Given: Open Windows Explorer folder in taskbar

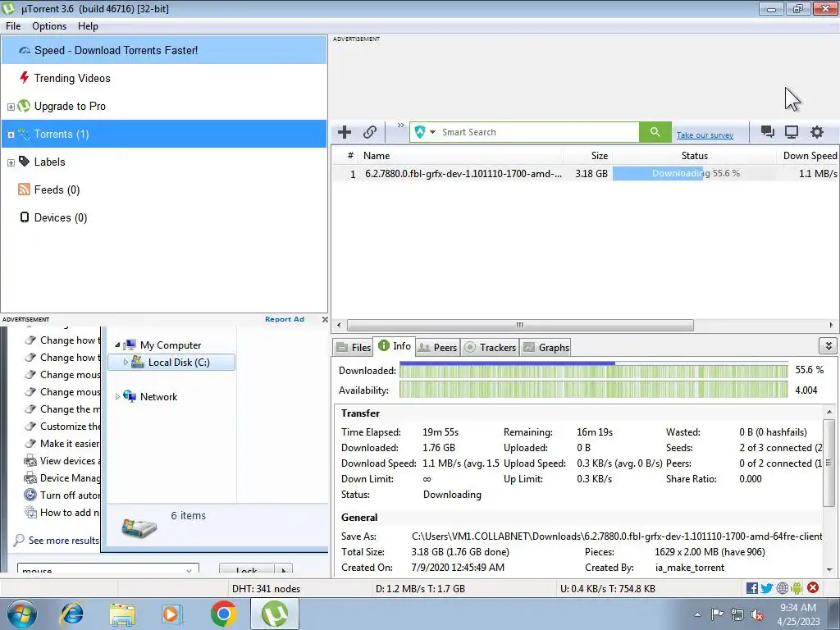Looking at the screenshot, I should click(122, 614).
